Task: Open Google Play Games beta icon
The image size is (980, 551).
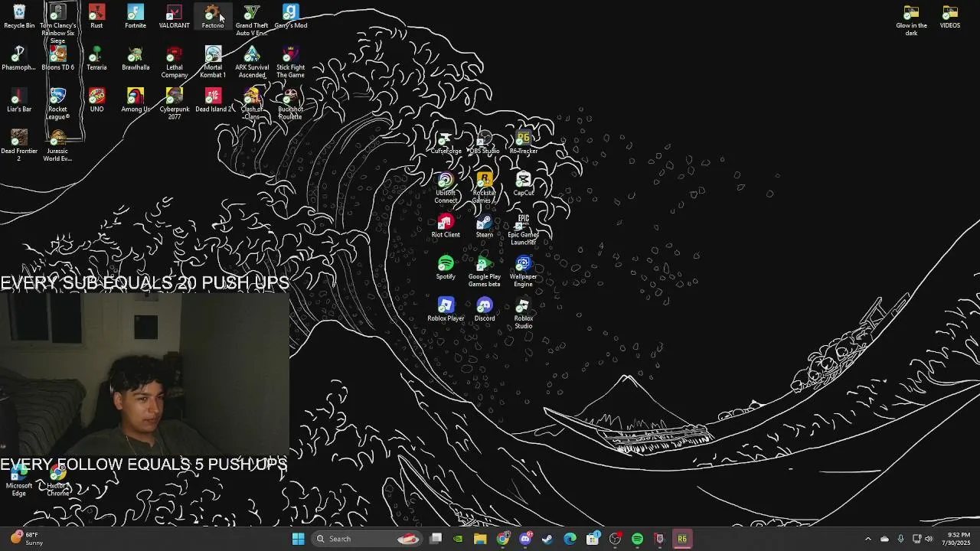Action: 484,272
